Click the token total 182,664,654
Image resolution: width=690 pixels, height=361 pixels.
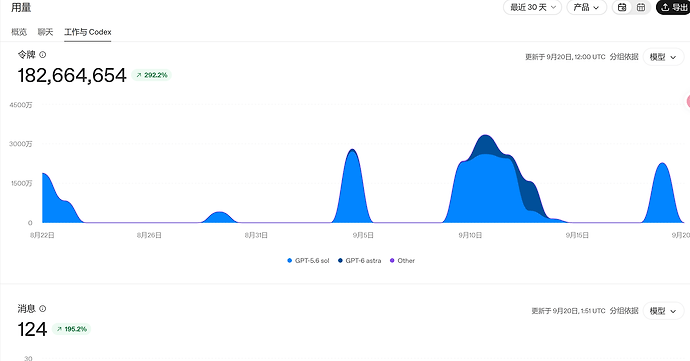[x=72, y=75]
